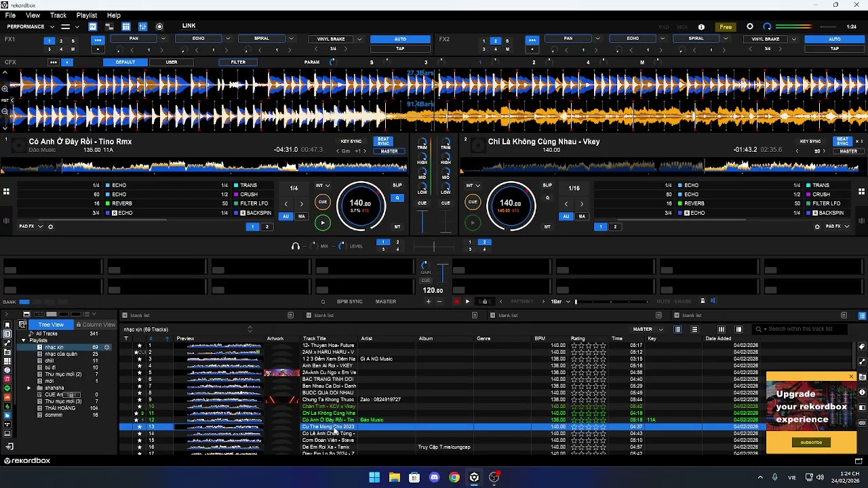The height and width of the screenshot is (488, 868).
Task: Toggle deck 2 BEAT SYNC
Action: 843,142
